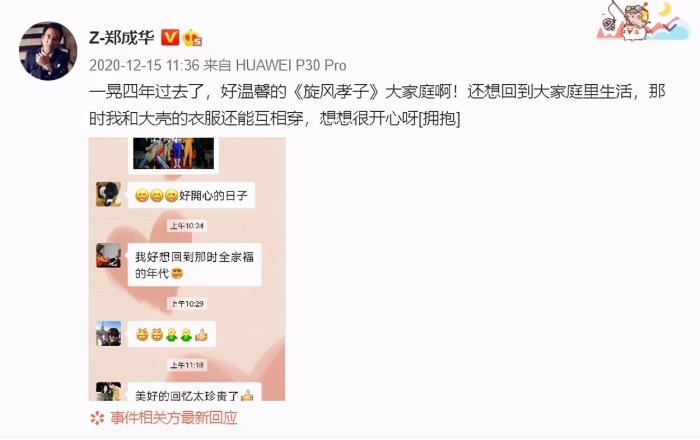Click the 我好想回到那时全家福的年代 message bubble
This screenshot has height=440, width=700.
click(194, 265)
